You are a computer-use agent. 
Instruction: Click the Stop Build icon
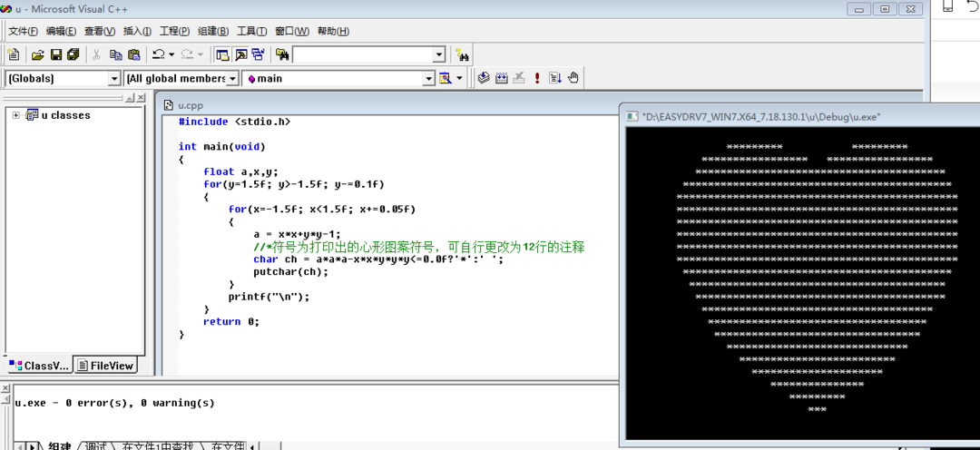(x=519, y=78)
